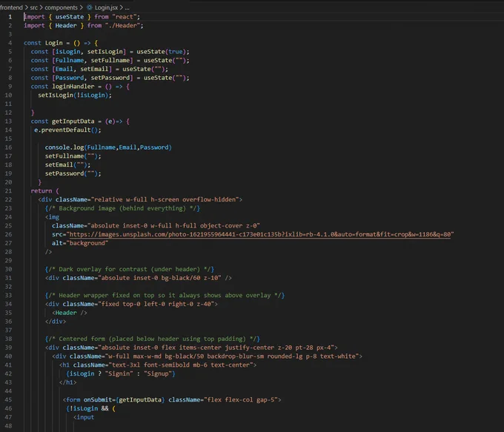Click the 'Centered form' comment on line 38
Image resolution: width=504 pixels, height=432 pixels.
point(153,339)
